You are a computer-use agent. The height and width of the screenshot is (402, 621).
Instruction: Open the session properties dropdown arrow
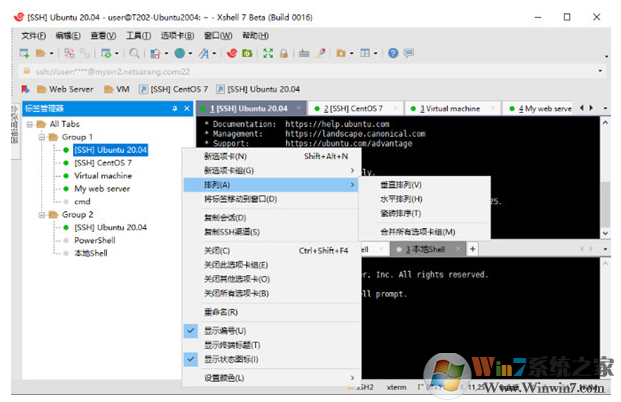coord(116,53)
